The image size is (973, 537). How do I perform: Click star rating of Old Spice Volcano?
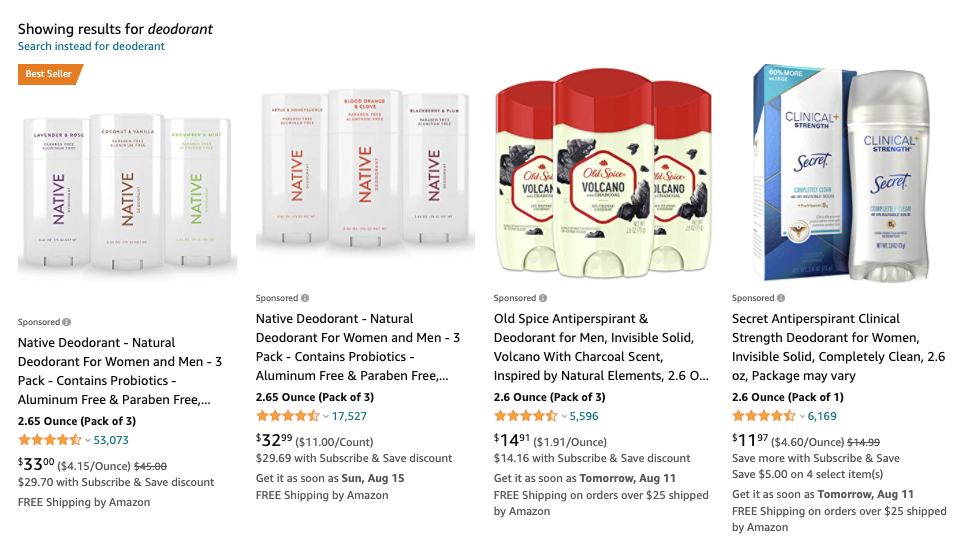pyautogui.click(x=526, y=416)
